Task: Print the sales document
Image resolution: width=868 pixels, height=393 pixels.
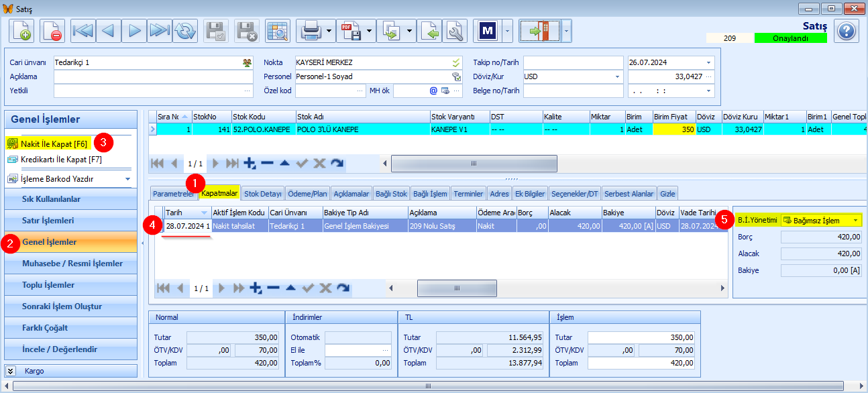Action: (x=310, y=31)
